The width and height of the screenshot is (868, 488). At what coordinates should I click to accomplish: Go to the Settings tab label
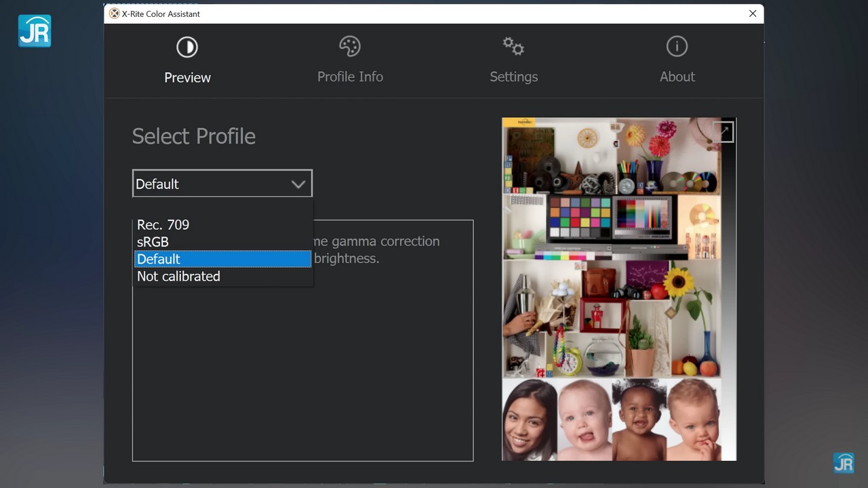coord(513,77)
